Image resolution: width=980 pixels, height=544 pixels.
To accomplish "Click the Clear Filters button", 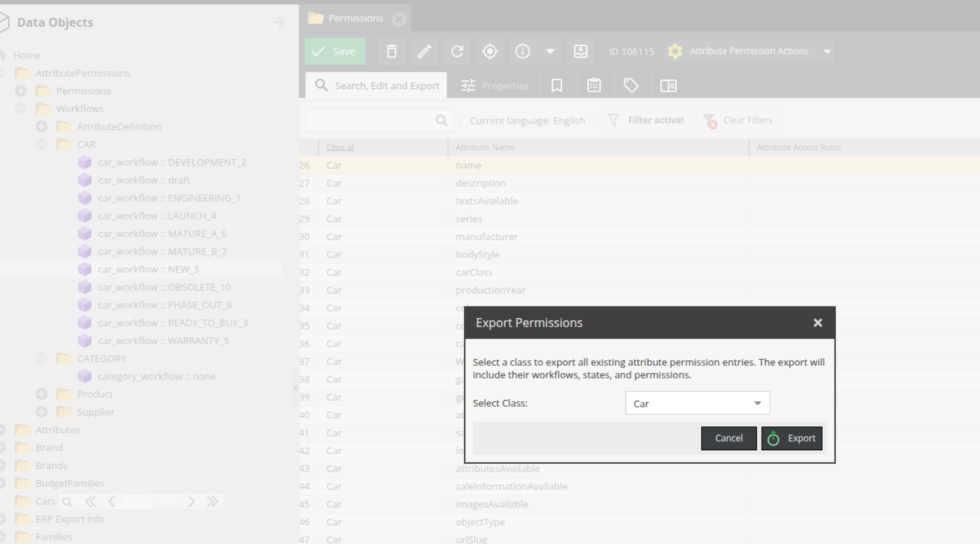I will 738,120.
